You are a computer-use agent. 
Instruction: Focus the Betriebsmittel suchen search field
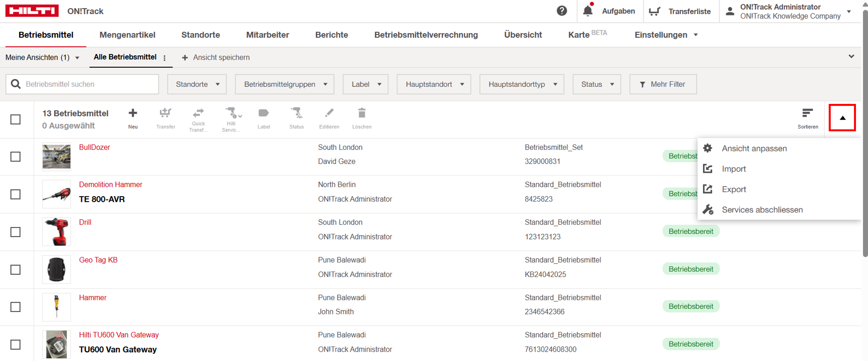82,84
